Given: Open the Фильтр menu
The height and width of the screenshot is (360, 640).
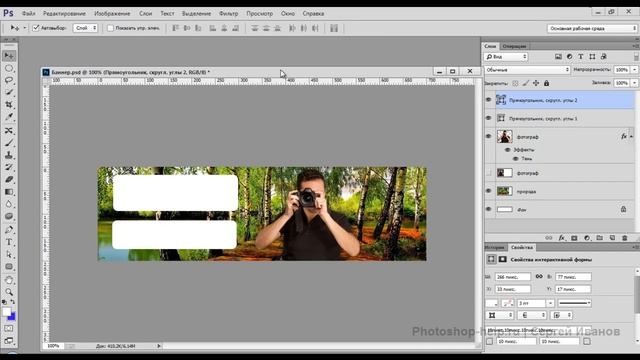Looking at the screenshot, I should pyautogui.click(x=229, y=13).
